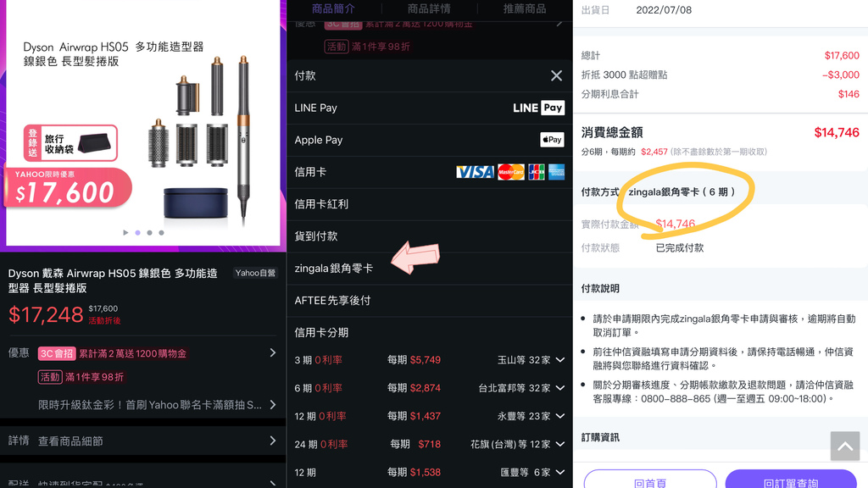Select the LINE Pay logo
Viewport: 868px width, 488px height.
click(x=538, y=108)
